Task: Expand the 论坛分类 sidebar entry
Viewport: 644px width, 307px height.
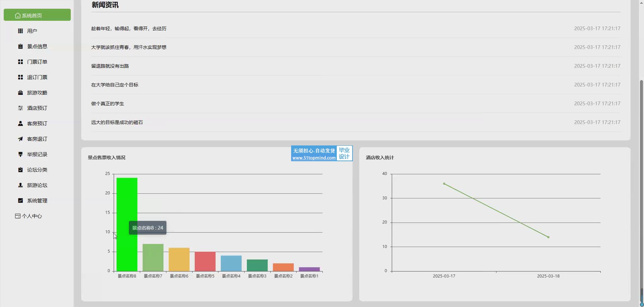Action: (37, 170)
